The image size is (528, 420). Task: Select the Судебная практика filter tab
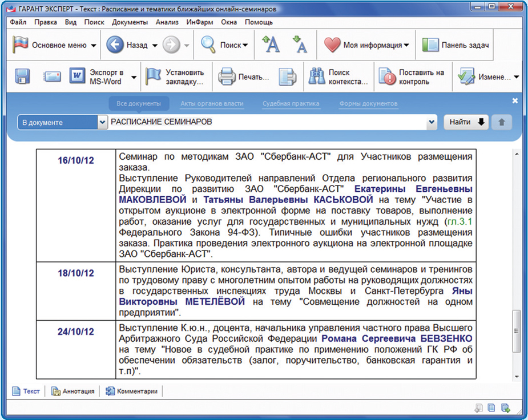[291, 104]
